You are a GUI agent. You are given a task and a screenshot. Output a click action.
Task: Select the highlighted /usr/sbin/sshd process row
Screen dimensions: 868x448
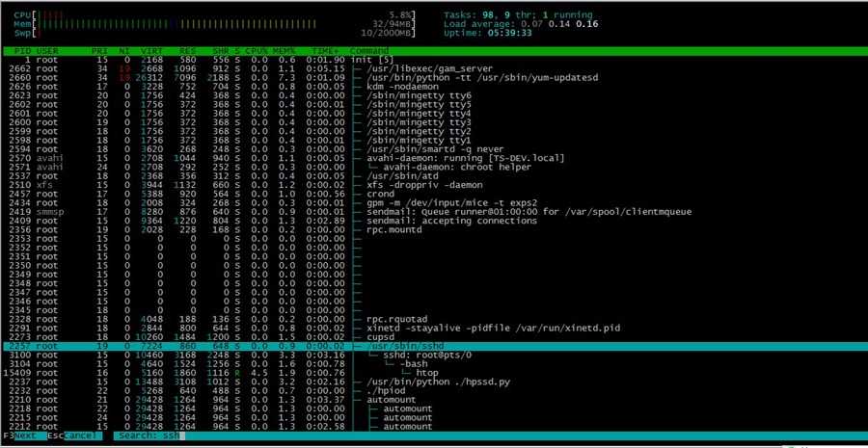tap(435, 346)
